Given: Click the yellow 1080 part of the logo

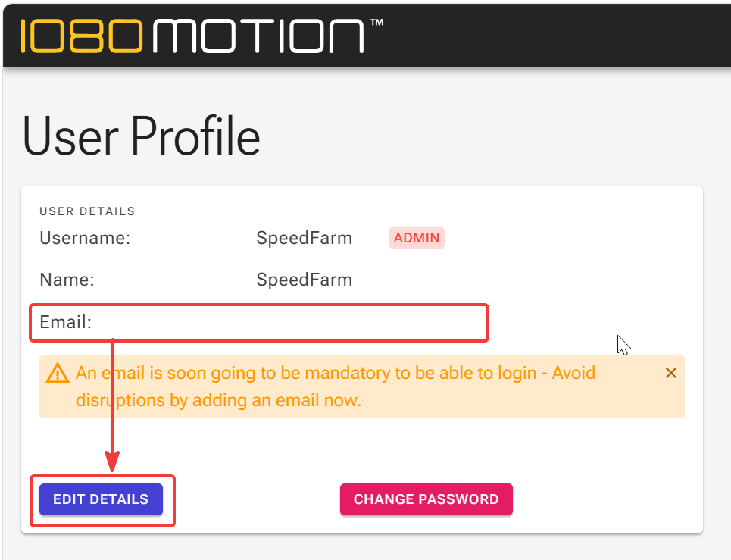Looking at the screenshot, I should 82,36.
